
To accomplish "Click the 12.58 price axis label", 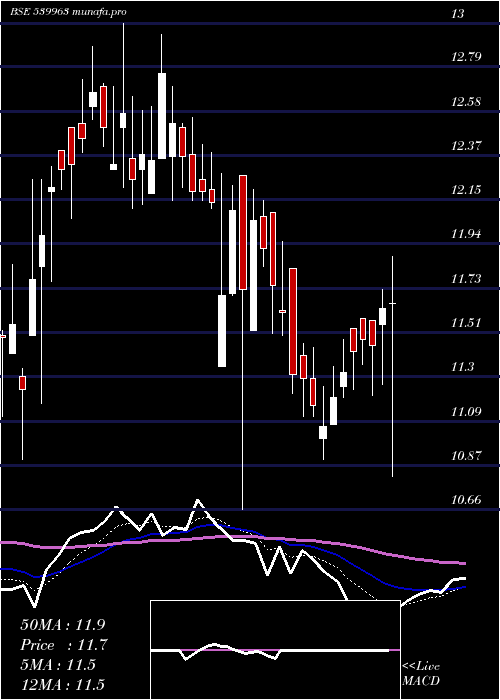I will tap(466, 102).
